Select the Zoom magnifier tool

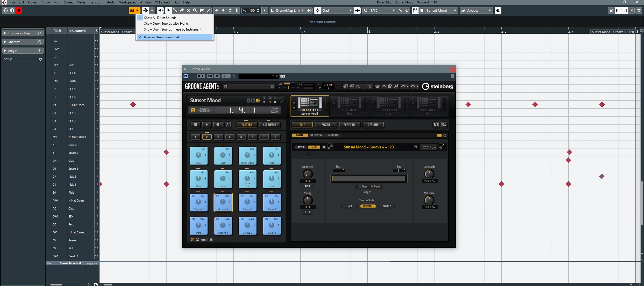click(x=195, y=10)
